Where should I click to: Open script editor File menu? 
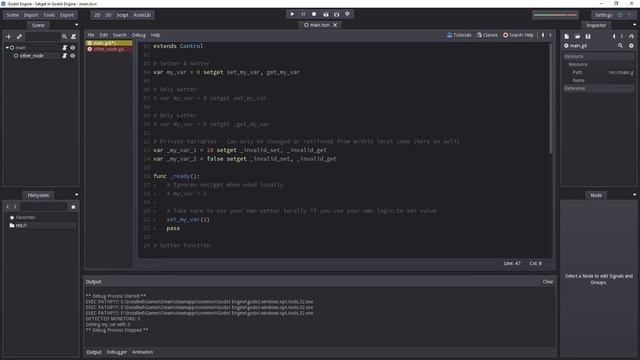pos(91,35)
